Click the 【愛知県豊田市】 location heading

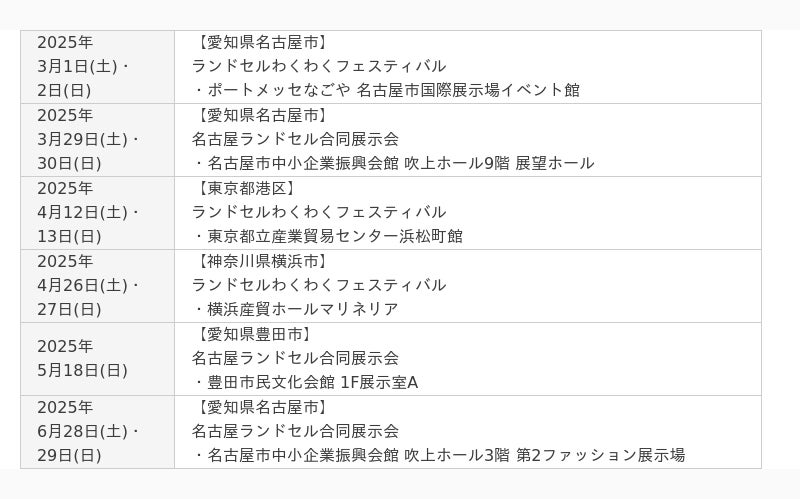[254, 334]
